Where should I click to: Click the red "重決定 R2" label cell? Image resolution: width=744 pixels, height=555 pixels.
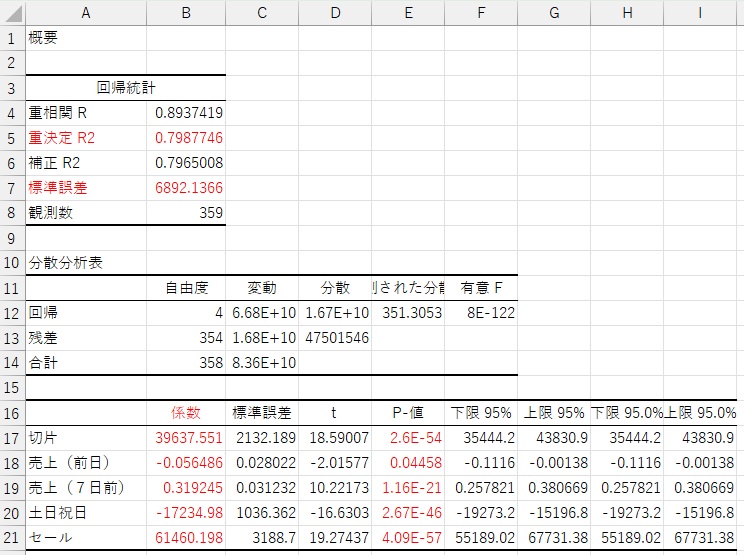coord(85,138)
